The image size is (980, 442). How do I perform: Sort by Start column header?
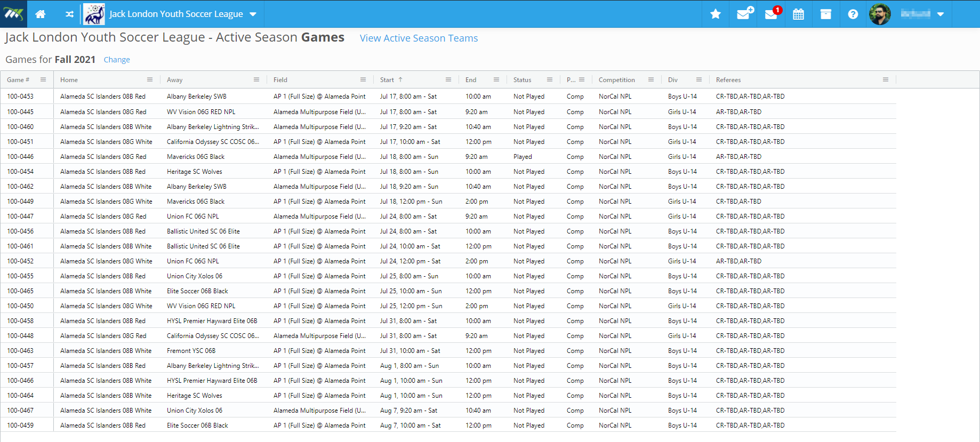click(387, 80)
